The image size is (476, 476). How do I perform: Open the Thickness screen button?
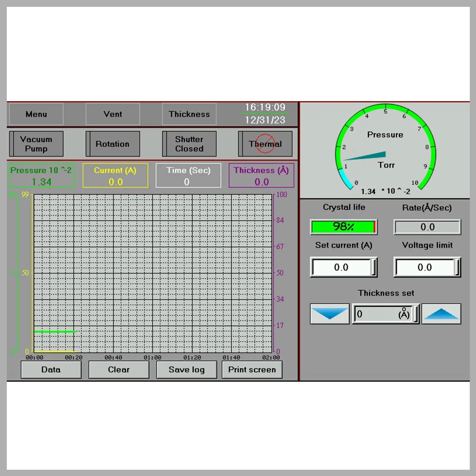(x=189, y=114)
